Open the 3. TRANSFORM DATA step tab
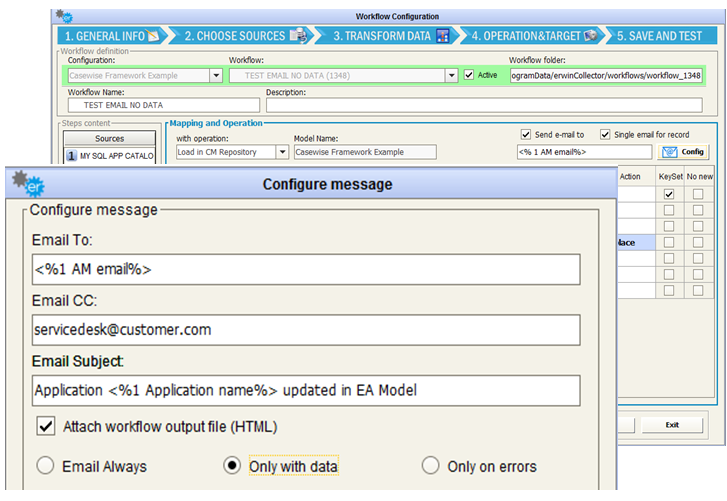Viewport: 727px width, 501px height. (x=387, y=36)
